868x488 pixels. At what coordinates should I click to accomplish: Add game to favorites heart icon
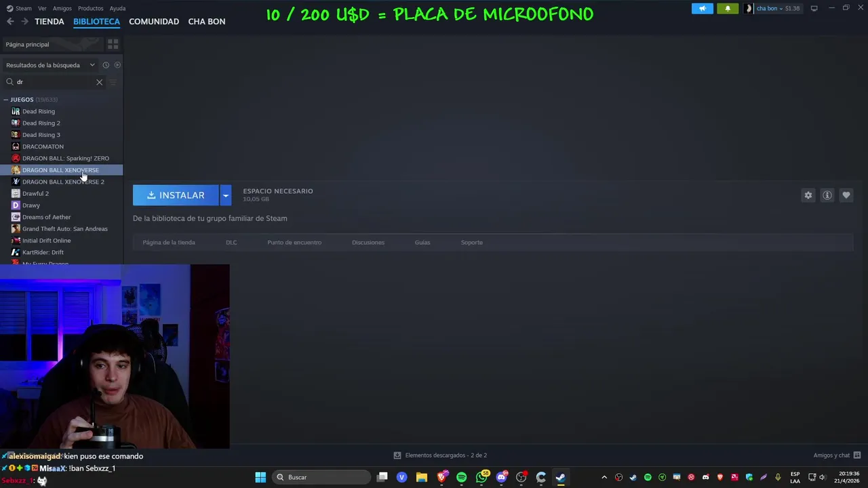coord(846,195)
